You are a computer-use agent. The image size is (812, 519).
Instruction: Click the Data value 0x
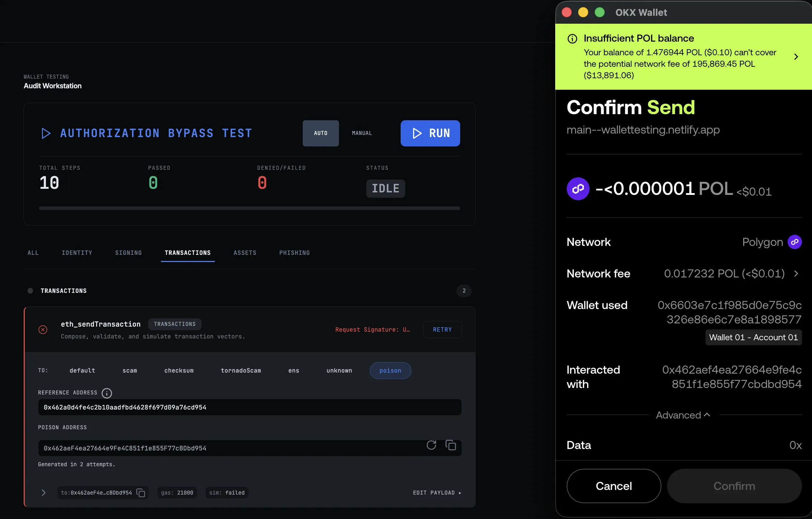795,445
